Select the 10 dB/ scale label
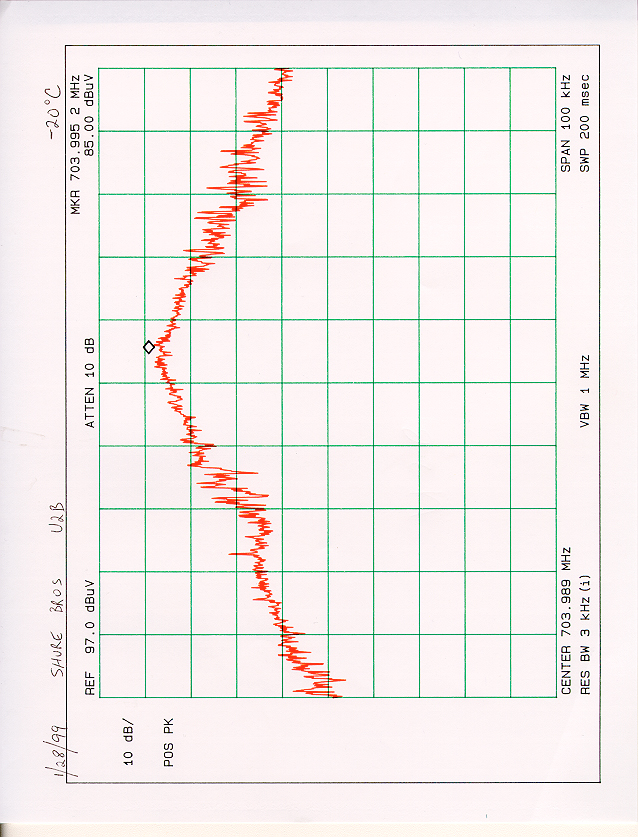638x837 pixels. [x=129, y=740]
